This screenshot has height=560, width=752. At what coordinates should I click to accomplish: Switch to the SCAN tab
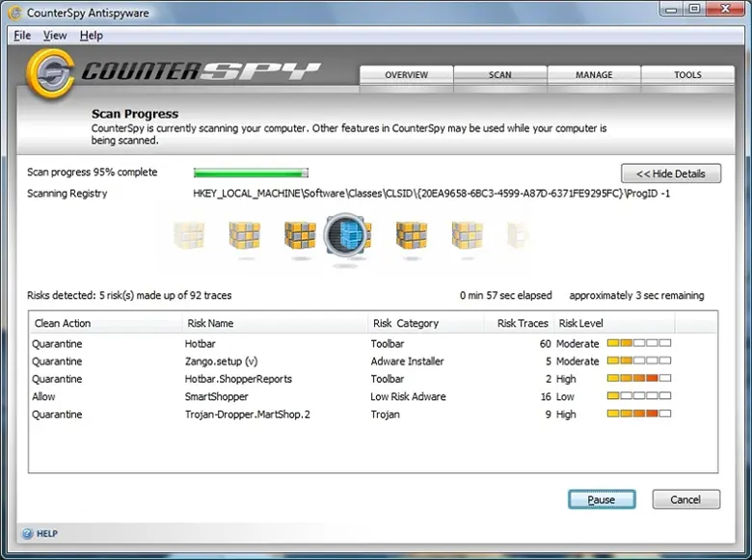tap(499, 75)
